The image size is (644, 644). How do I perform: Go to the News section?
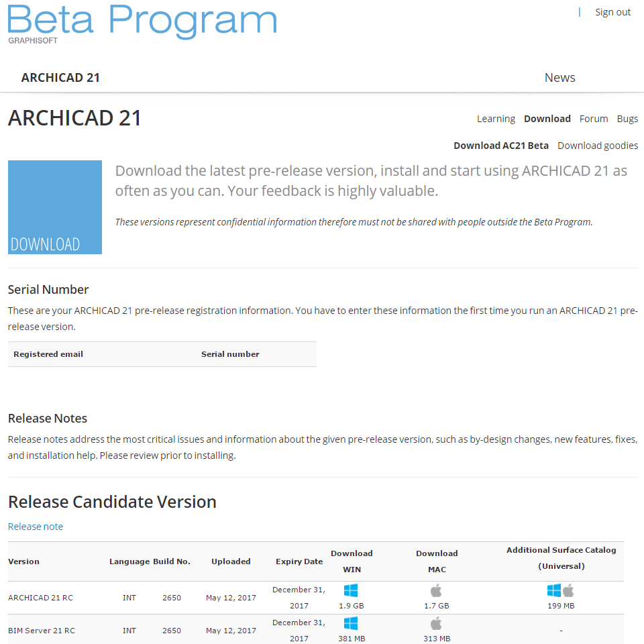(559, 78)
